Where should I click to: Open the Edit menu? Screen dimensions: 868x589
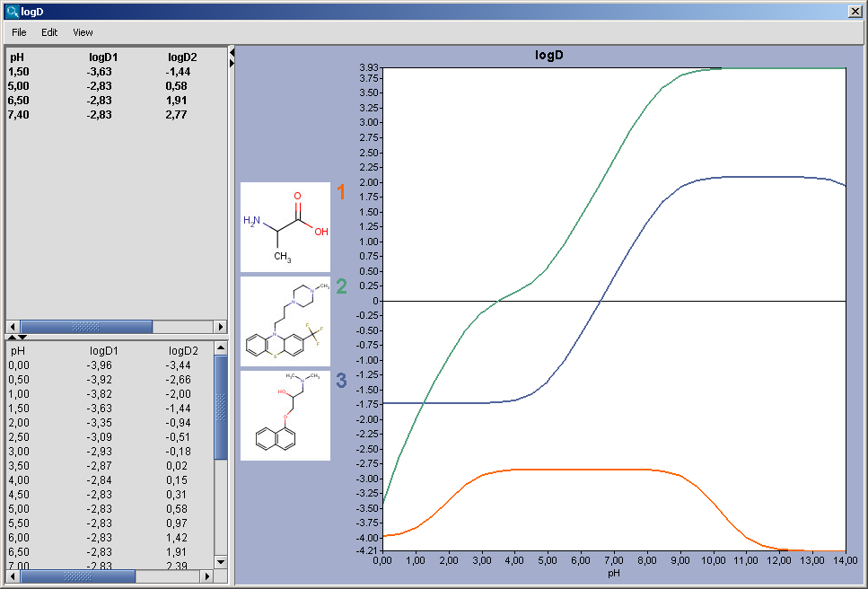click(49, 32)
